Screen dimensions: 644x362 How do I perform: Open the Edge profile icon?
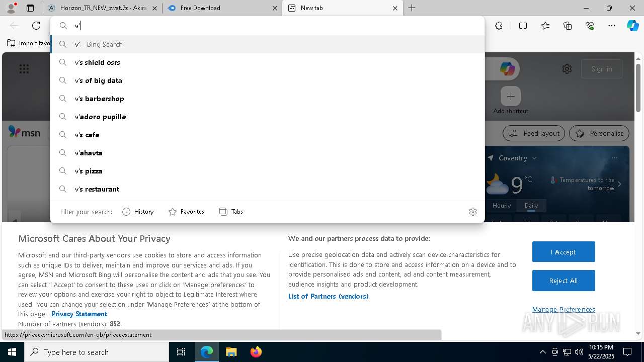[11, 8]
